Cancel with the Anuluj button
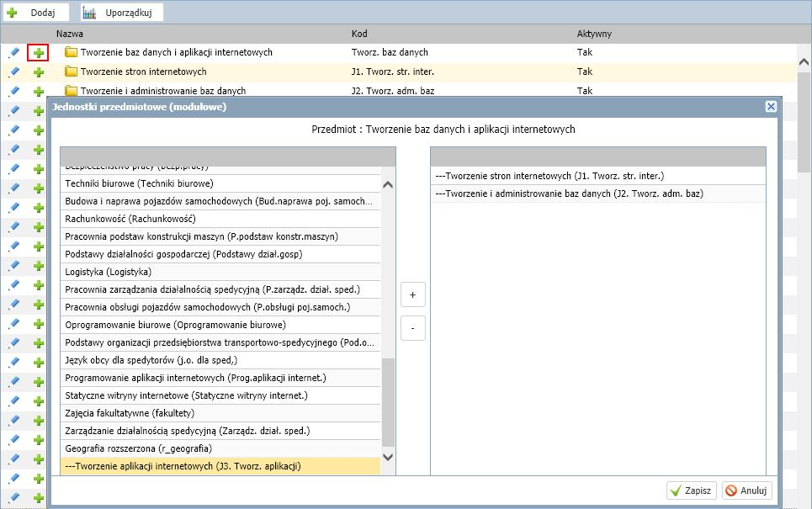 pyautogui.click(x=746, y=490)
